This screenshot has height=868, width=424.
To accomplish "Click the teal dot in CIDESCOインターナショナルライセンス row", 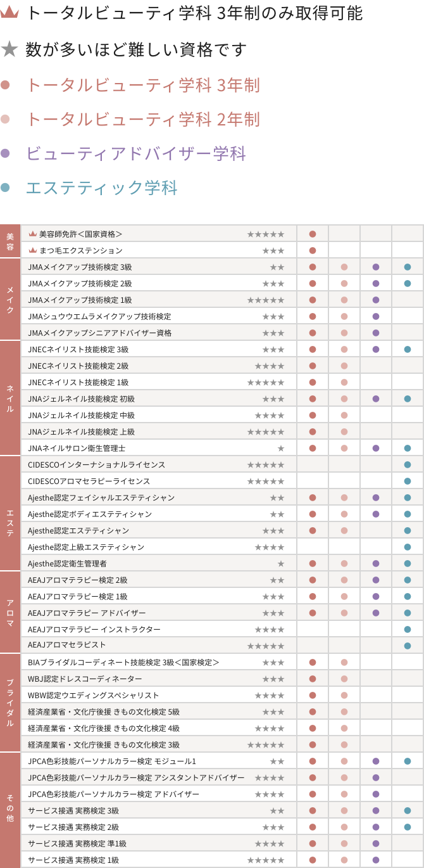I will click(408, 465).
